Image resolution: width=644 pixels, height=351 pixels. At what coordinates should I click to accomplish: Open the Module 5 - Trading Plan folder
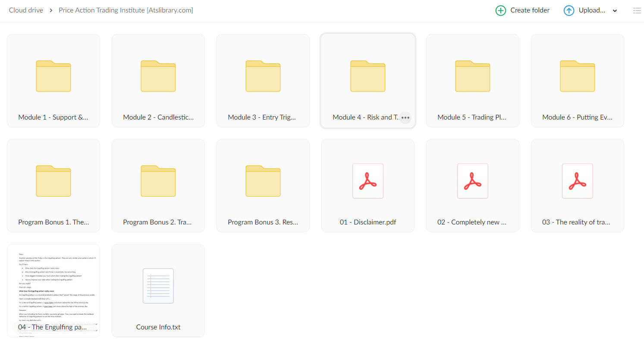(x=472, y=76)
